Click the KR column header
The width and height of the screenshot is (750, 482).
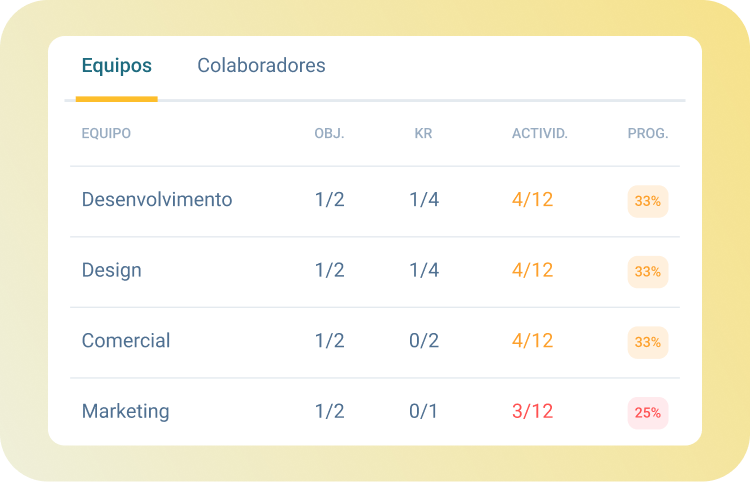pyautogui.click(x=423, y=134)
